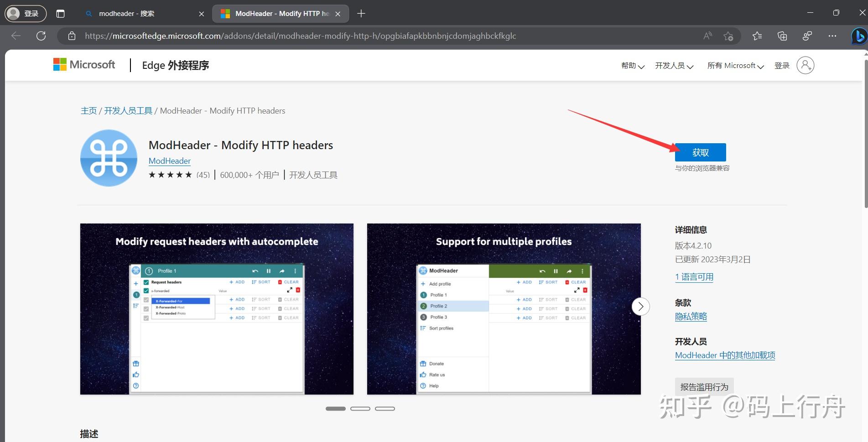Click the 获取 button to install
The image size is (868, 442).
[x=701, y=152]
